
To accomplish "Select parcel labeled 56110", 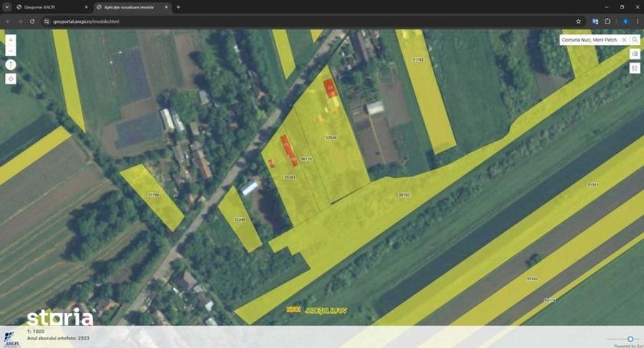I will click(306, 159).
